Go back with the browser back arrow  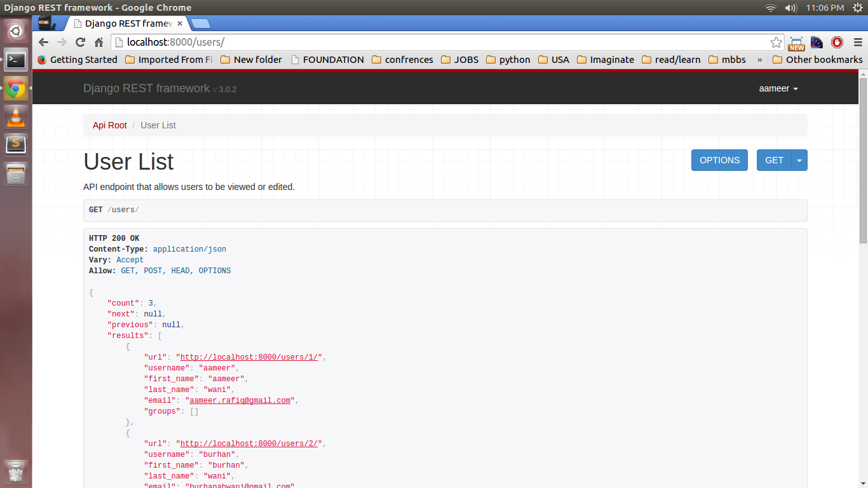point(43,43)
